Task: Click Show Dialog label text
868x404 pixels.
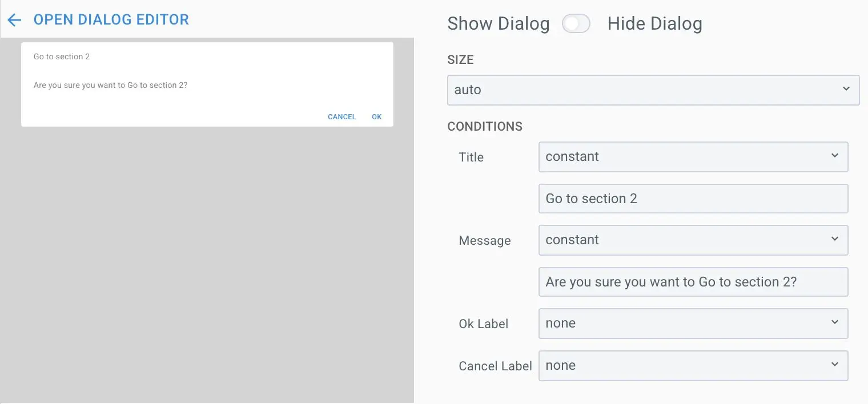Action: coord(498,23)
